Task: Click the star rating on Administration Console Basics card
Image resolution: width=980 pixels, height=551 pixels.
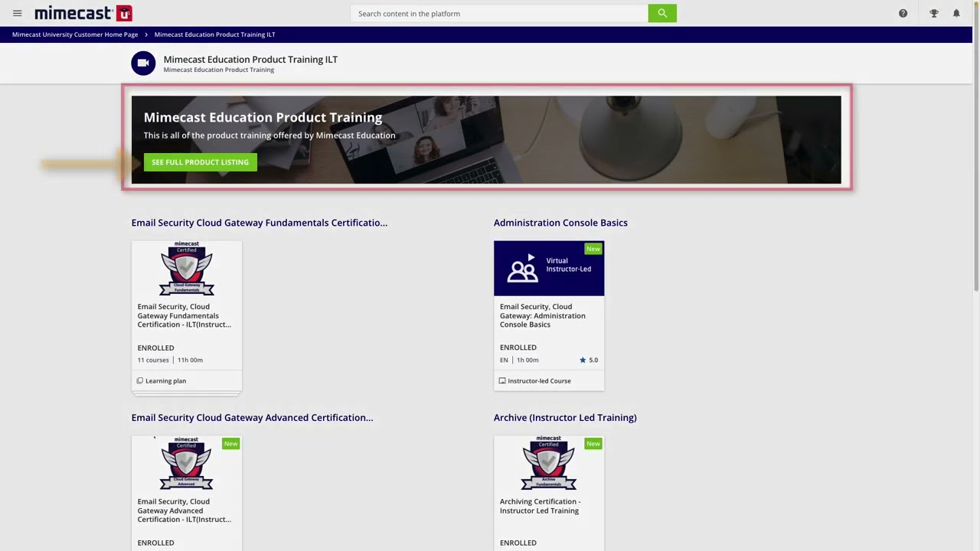Action: tap(589, 360)
